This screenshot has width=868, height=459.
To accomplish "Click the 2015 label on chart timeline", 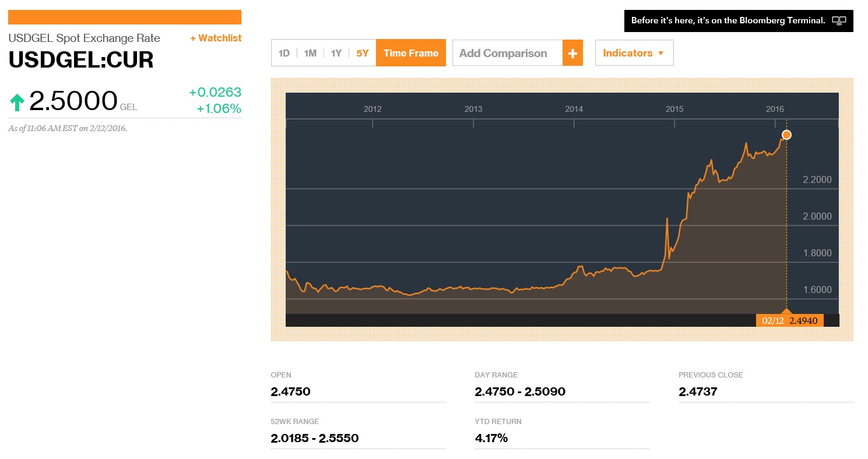I will (674, 109).
